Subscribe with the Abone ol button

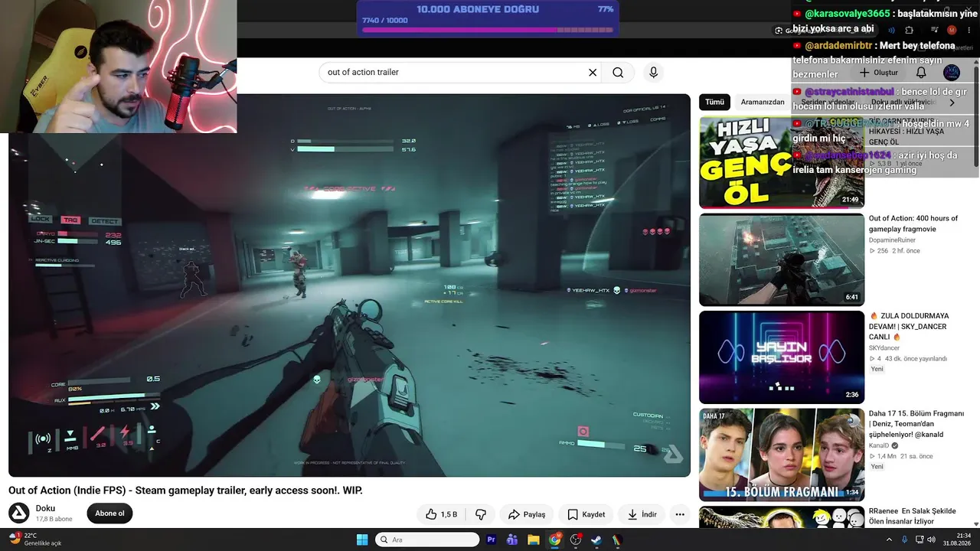(x=109, y=514)
